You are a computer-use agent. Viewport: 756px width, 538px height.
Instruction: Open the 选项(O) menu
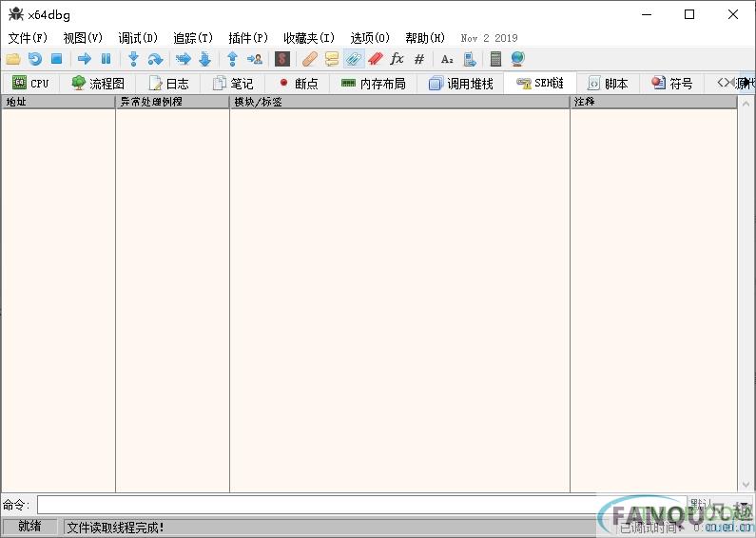369,38
